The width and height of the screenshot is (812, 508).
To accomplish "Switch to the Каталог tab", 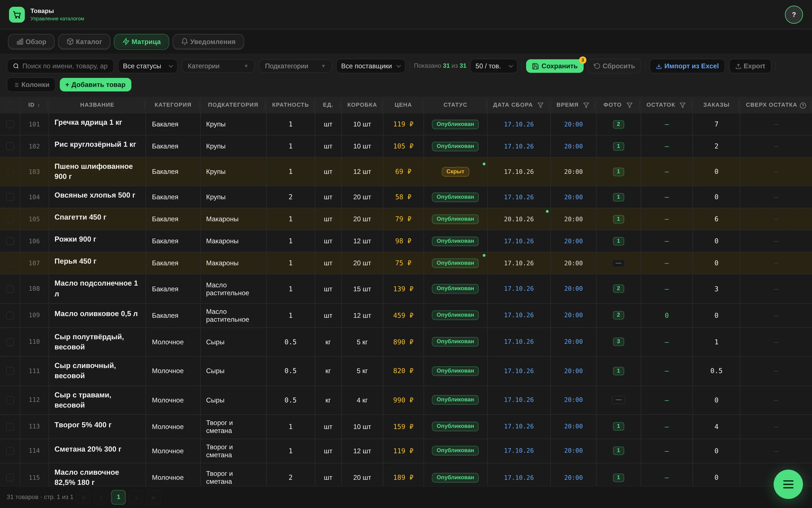I will tap(84, 42).
